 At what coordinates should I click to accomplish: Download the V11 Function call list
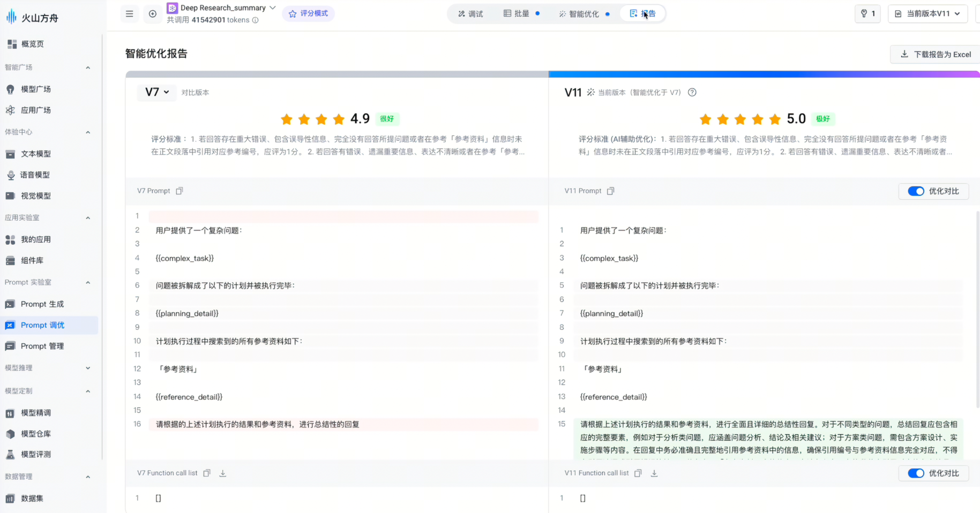pyautogui.click(x=654, y=473)
